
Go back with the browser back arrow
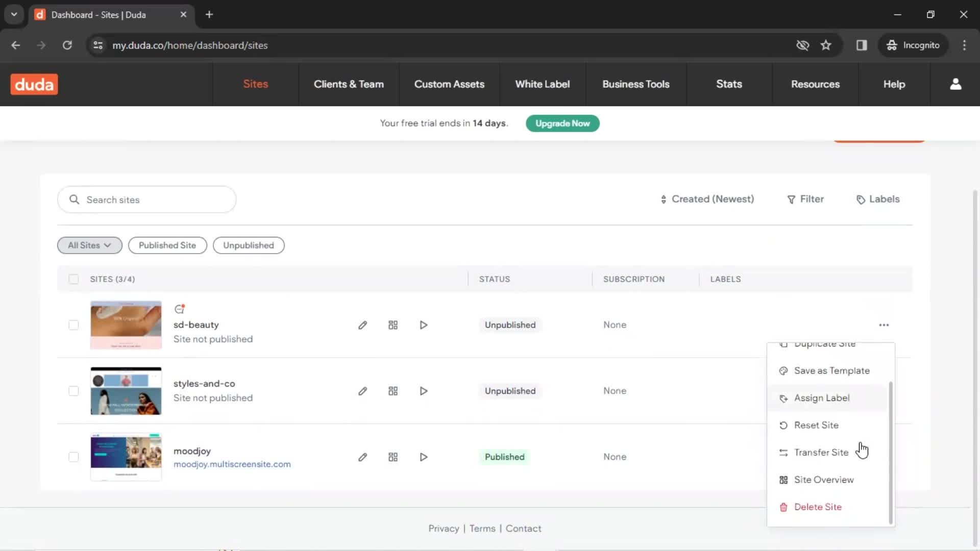pos(16,45)
